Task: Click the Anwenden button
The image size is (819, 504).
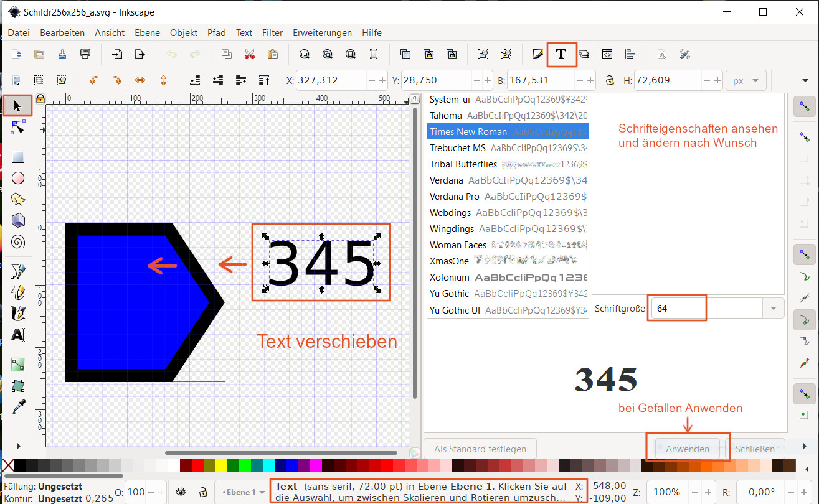Action: (x=687, y=449)
